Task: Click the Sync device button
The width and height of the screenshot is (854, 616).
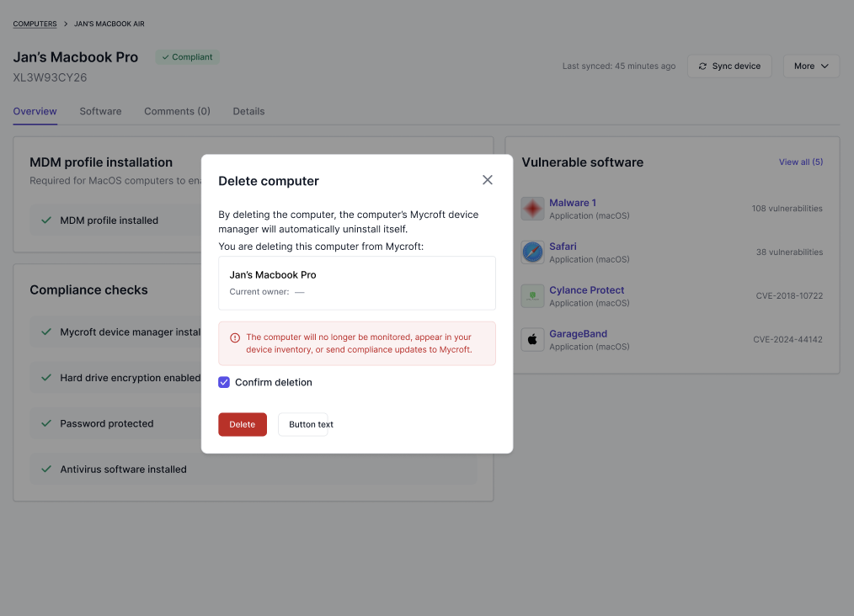Action: click(729, 66)
